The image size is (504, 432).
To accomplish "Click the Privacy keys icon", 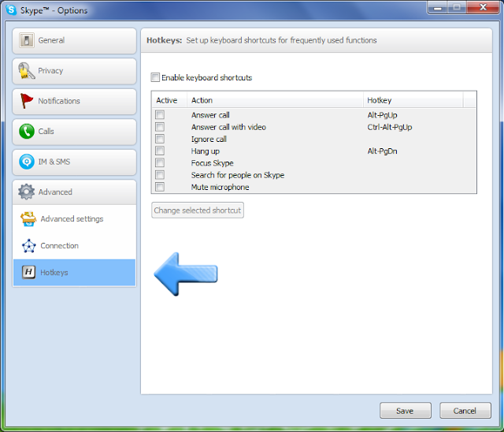I will point(26,71).
